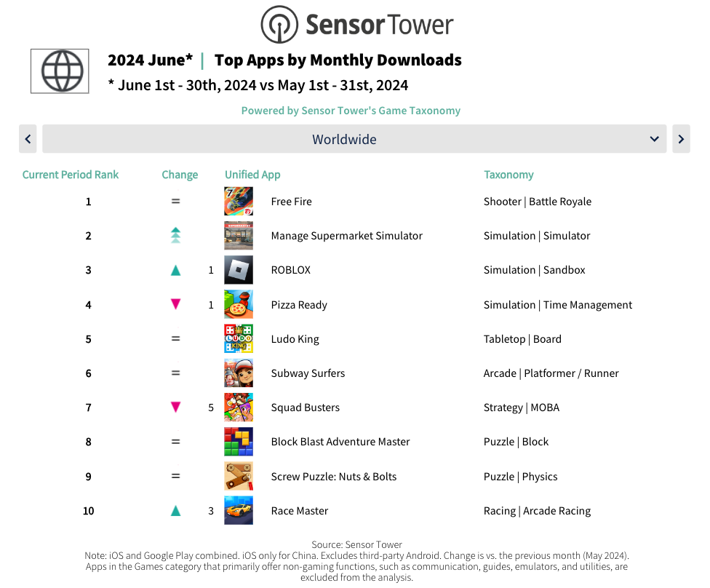The image size is (710, 588).
Task: Click the Screw Puzzle app icon
Action: click(x=239, y=477)
